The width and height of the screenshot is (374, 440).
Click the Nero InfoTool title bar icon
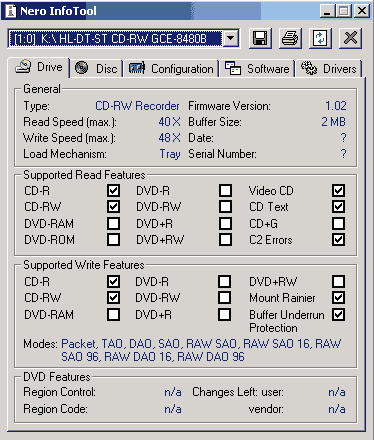click(x=11, y=11)
